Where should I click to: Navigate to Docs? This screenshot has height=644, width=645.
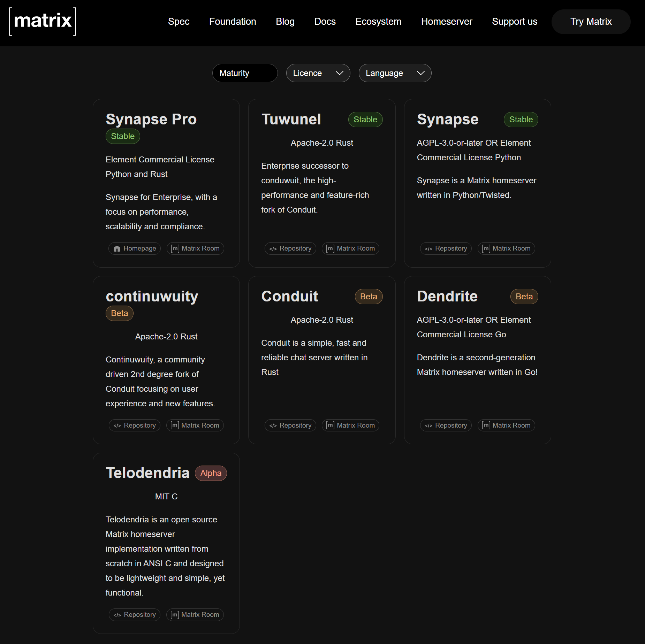tap(325, 22)
